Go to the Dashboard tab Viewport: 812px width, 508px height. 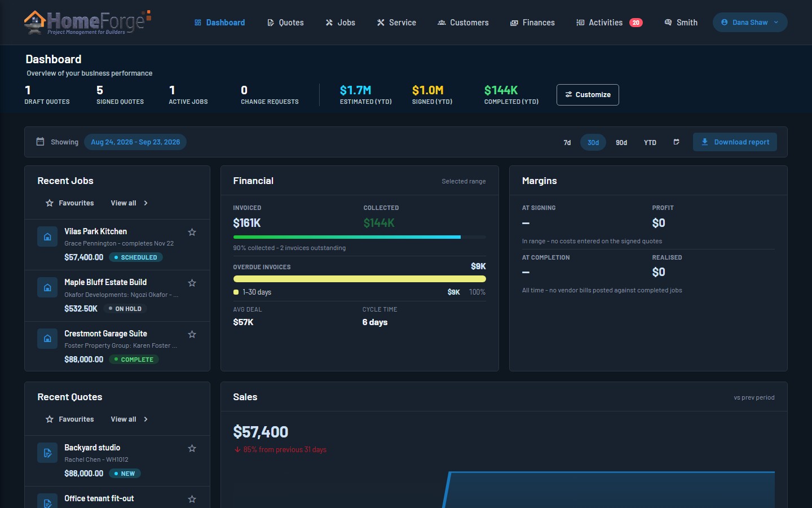[x=219, y=23]
